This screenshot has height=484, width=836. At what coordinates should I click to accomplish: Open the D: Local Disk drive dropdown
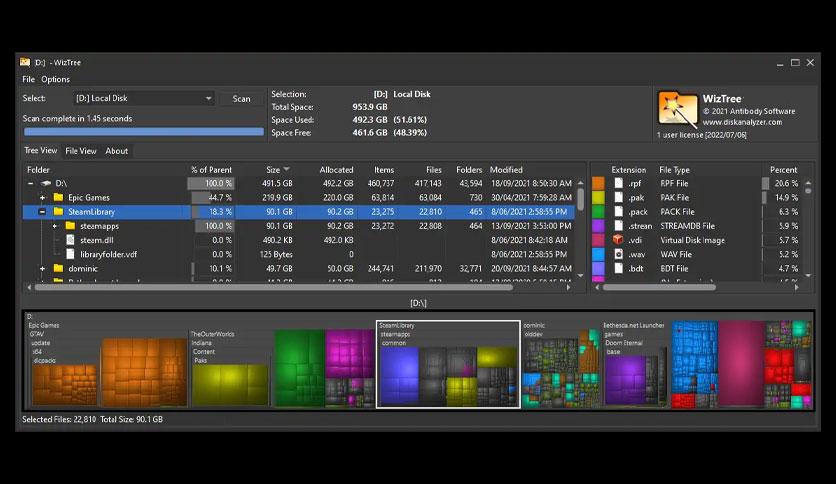pyautogui.click(x=143, y=98)
